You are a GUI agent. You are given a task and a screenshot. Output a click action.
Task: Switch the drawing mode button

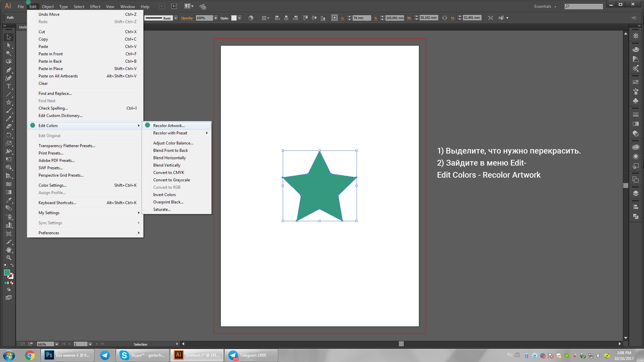tap(9, 289)
